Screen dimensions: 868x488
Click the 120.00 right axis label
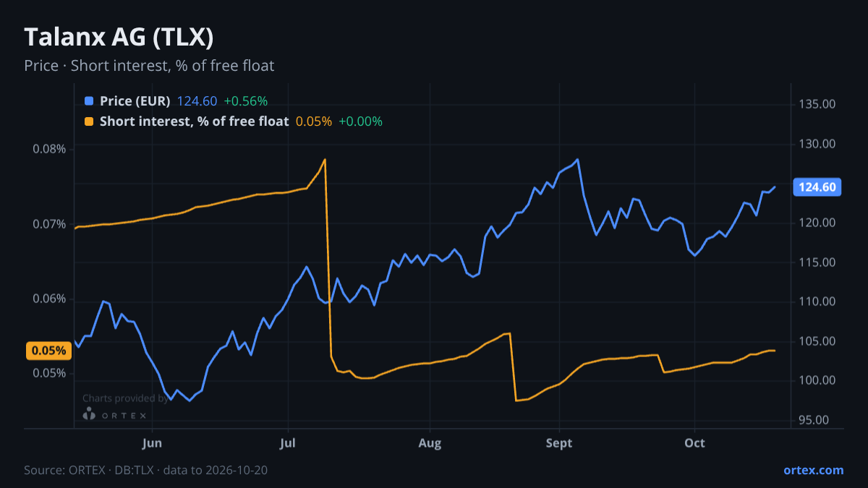(817, 223)
